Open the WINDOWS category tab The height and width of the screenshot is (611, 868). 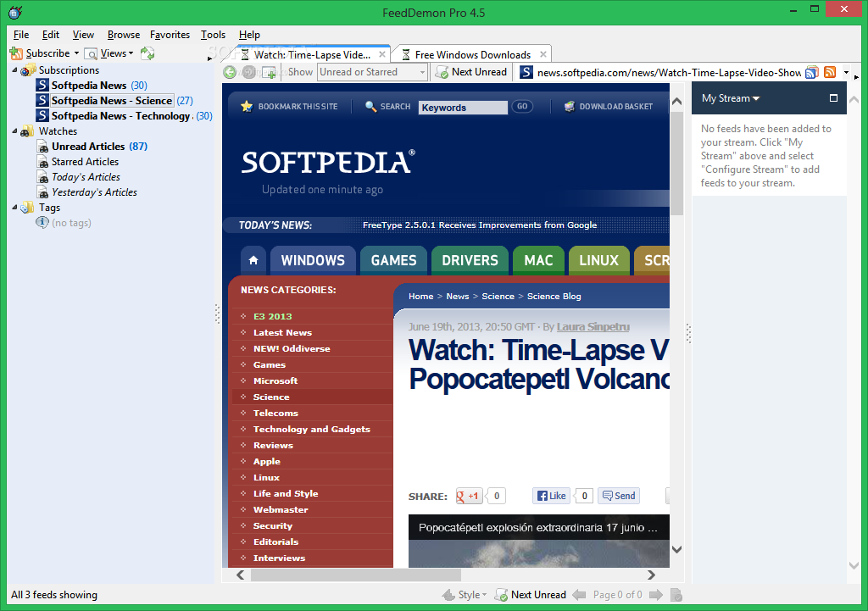pyautogui.click(x=313, y=260)
